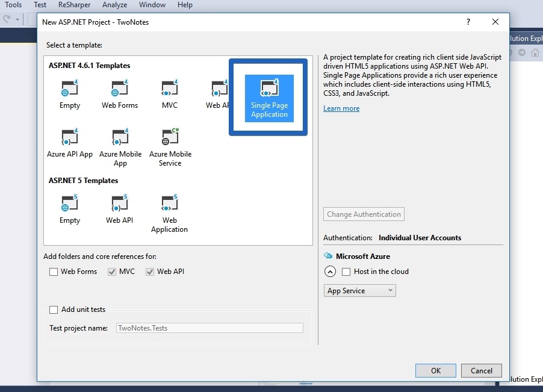Choose the MVC template icon

[170, 88]
